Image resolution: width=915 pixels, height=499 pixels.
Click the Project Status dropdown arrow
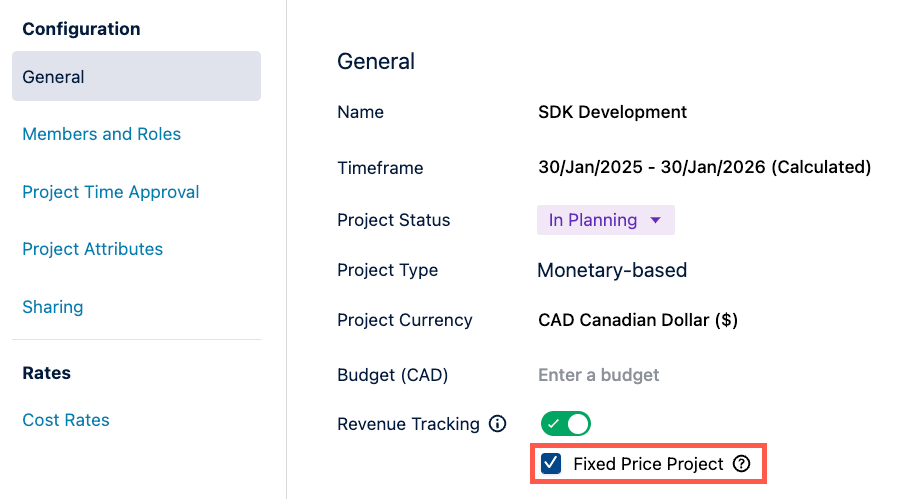656,220
